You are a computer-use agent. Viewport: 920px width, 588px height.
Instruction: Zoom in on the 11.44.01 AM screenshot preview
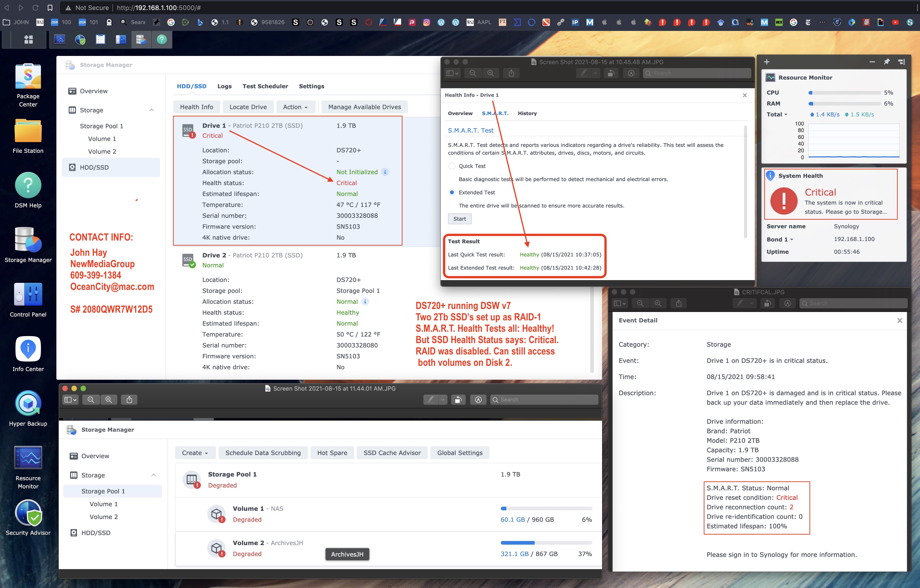tap(108, 400)
